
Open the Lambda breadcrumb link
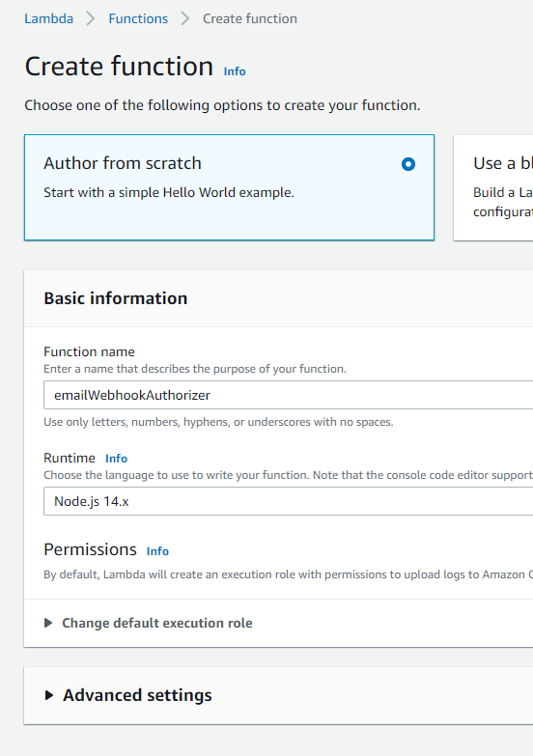(48, 18)
